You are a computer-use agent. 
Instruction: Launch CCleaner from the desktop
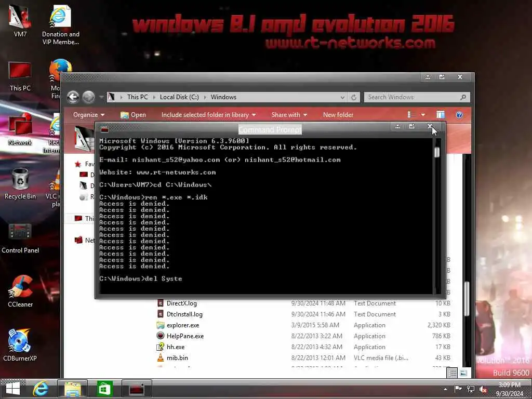pyautogui.click(x=20, y=291)
